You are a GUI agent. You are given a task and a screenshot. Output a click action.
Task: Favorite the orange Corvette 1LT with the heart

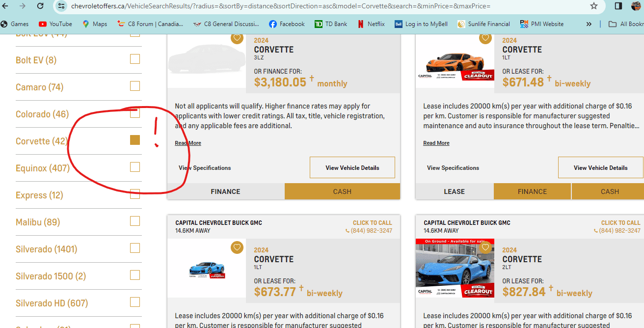485,38
